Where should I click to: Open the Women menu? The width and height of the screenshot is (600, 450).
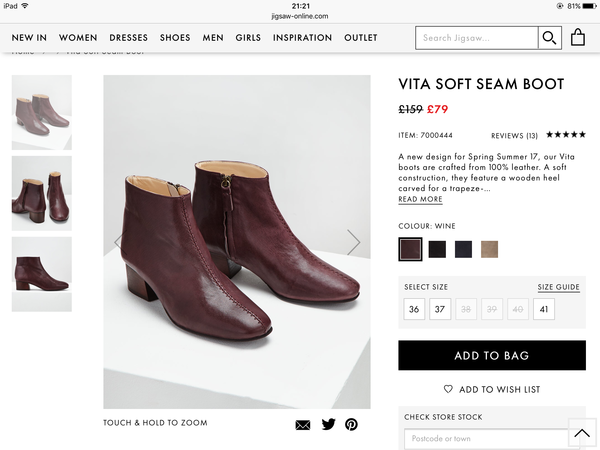click(78, 38)
